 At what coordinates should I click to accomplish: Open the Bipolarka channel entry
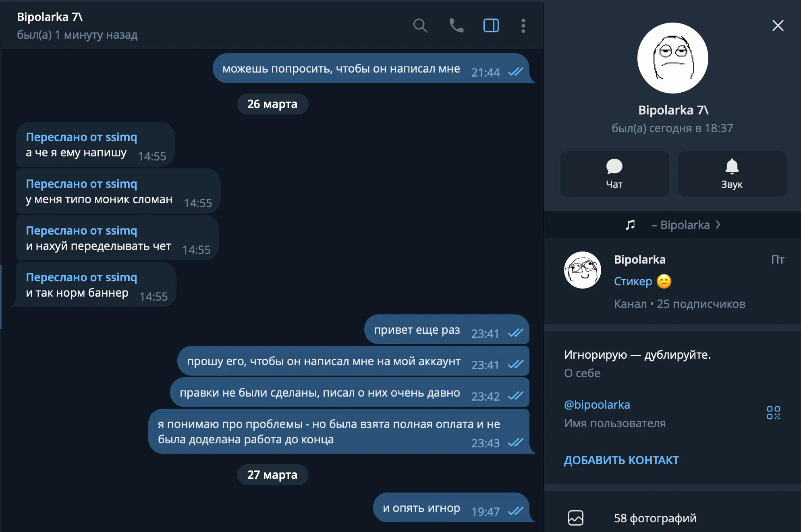pos(672,281)
